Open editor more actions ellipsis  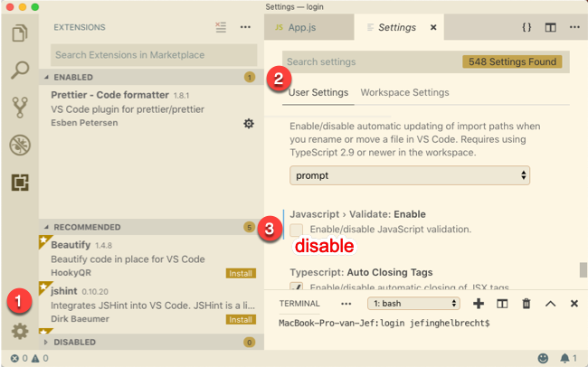coord(574,27)
